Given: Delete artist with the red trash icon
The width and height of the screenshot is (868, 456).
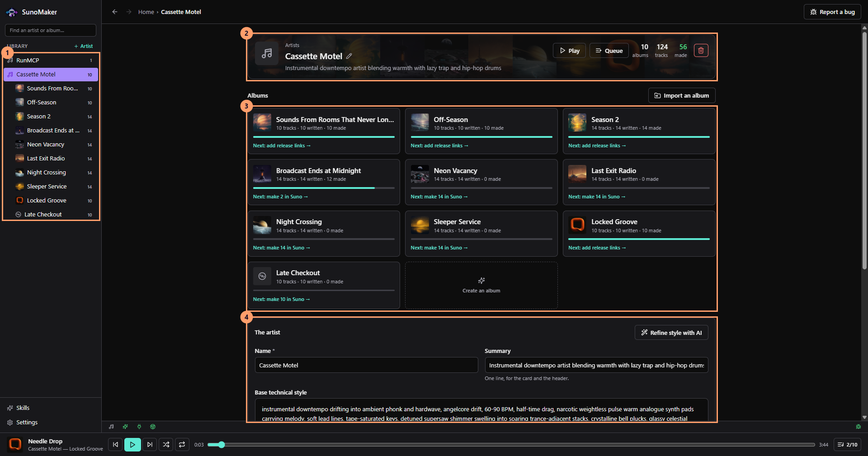Looking at the screenshot, I should (701, 50).
